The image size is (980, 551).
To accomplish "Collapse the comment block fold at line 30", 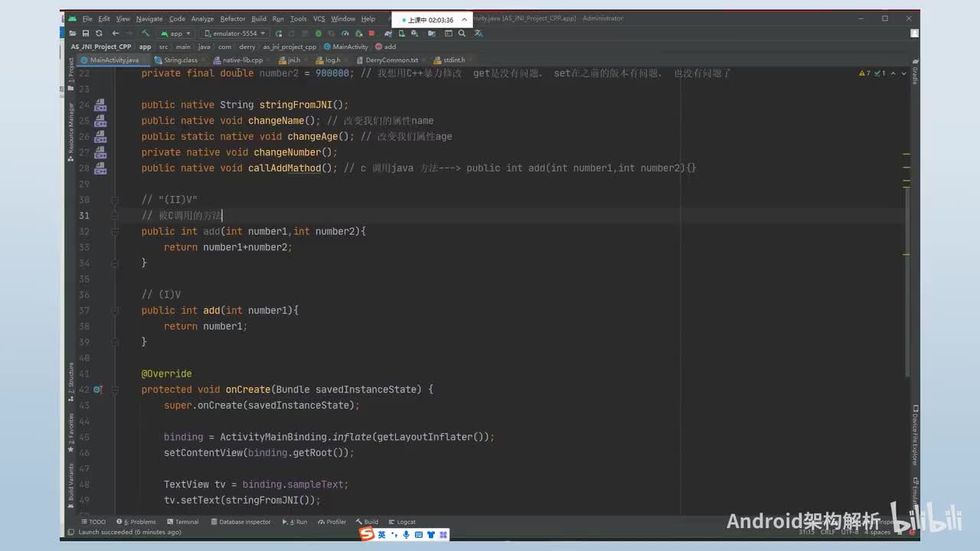I will pos(115,200).
